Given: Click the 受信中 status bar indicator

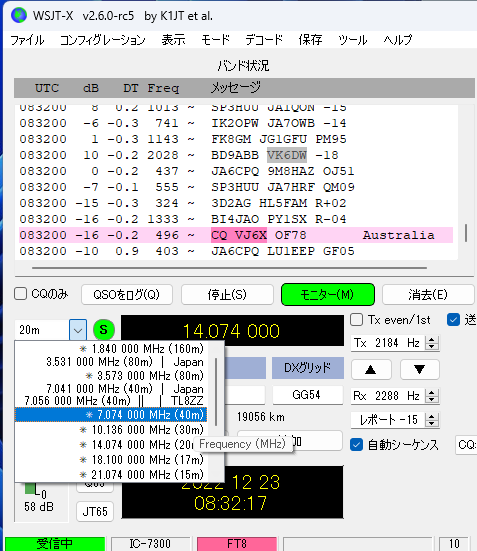Looking at the screenshot, I should click(55, 544).
